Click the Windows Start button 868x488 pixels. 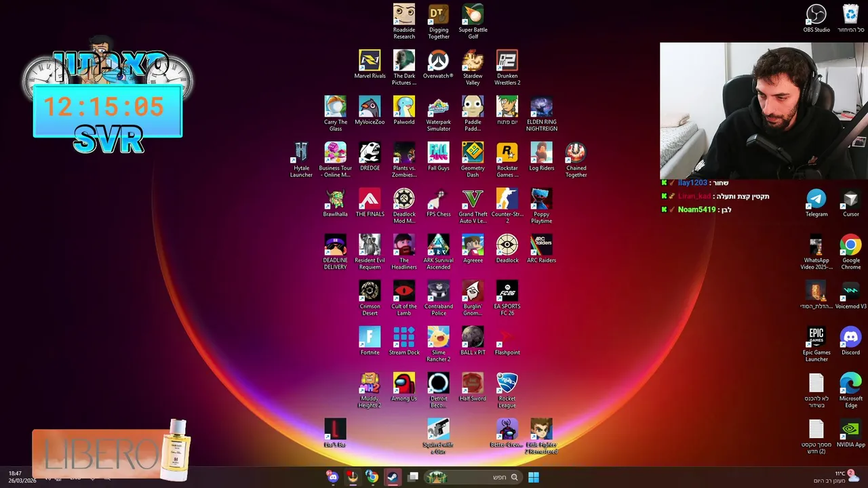coord(534,477)
